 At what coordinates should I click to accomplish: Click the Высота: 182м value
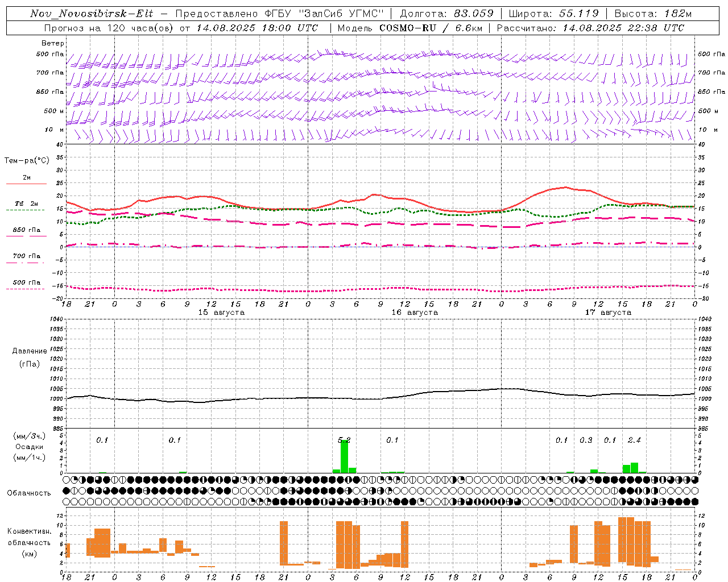pyautogui.click(x=653, y=14)
